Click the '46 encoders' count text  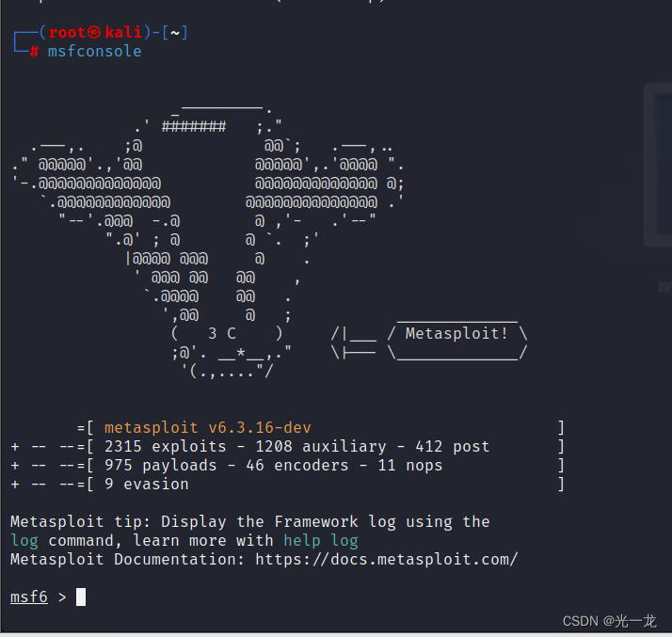tap(297, 465)
